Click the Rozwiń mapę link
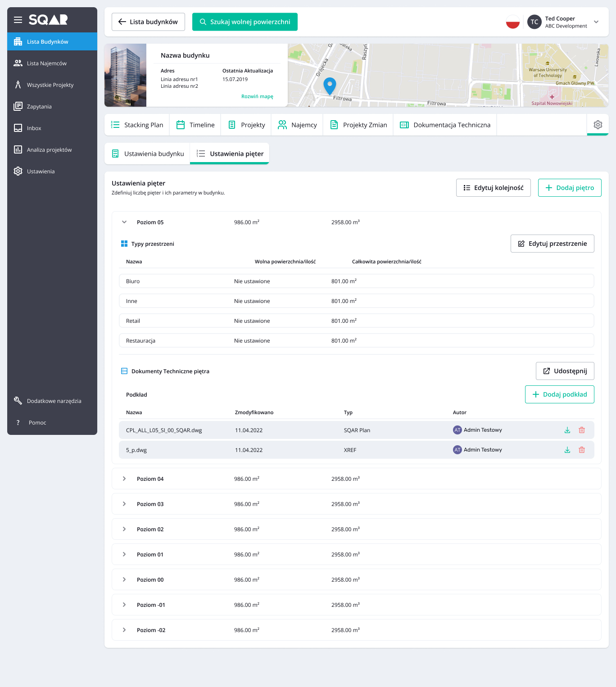 point(257,96)
